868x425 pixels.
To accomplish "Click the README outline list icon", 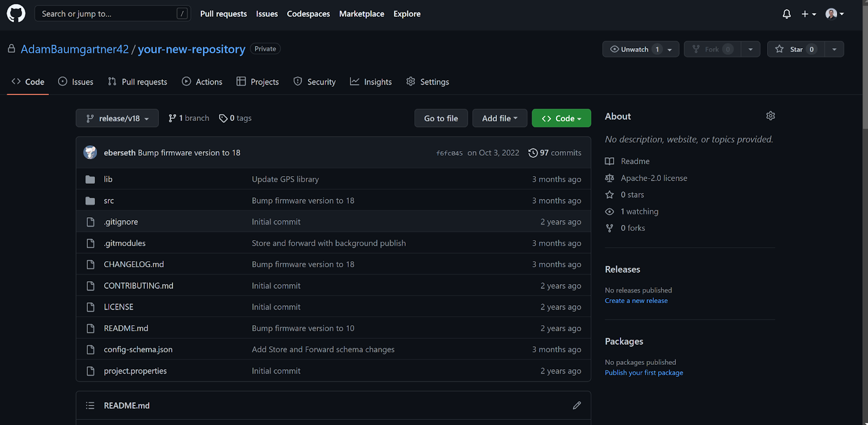I will [90, 405].
